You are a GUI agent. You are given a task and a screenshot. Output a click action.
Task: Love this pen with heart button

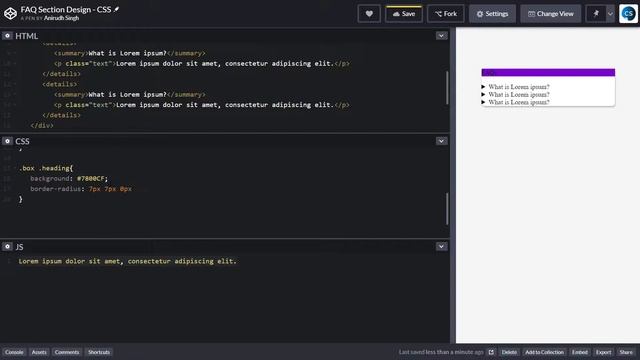pos(369,14)
